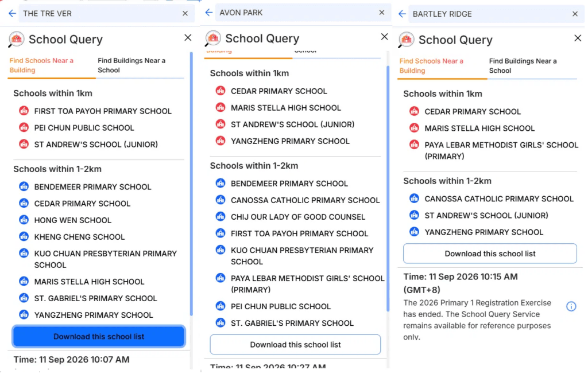The width and height of the screenshot is (588, 374).
Task: Click blue icon for BENDEMEER in THE TRE VER panel
Action: pos(24,186)
